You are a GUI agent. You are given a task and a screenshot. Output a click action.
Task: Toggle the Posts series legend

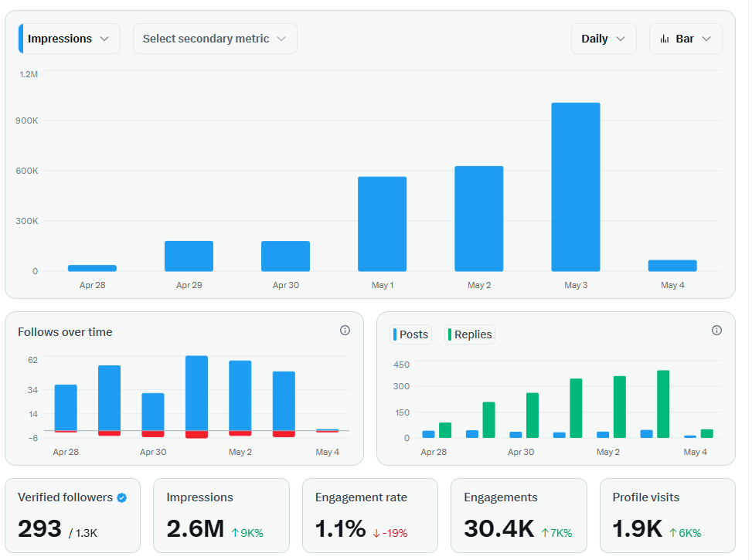click(411, 334)
